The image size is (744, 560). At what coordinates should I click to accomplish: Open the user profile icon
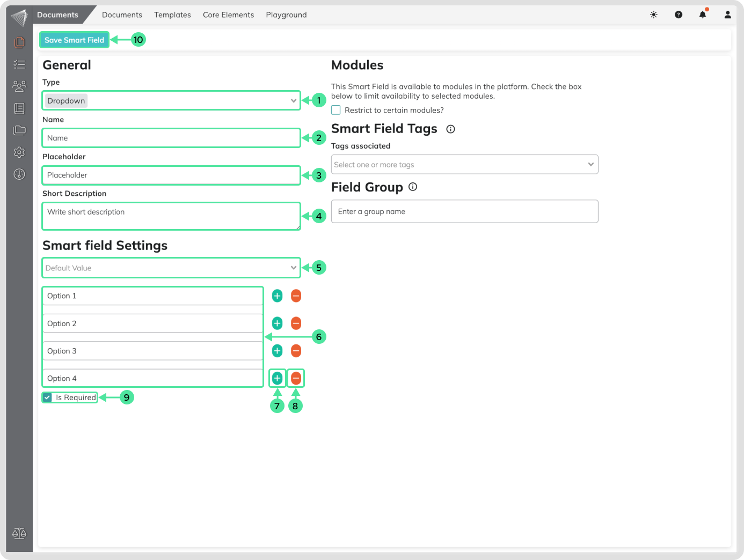click(x=727, y=15)
